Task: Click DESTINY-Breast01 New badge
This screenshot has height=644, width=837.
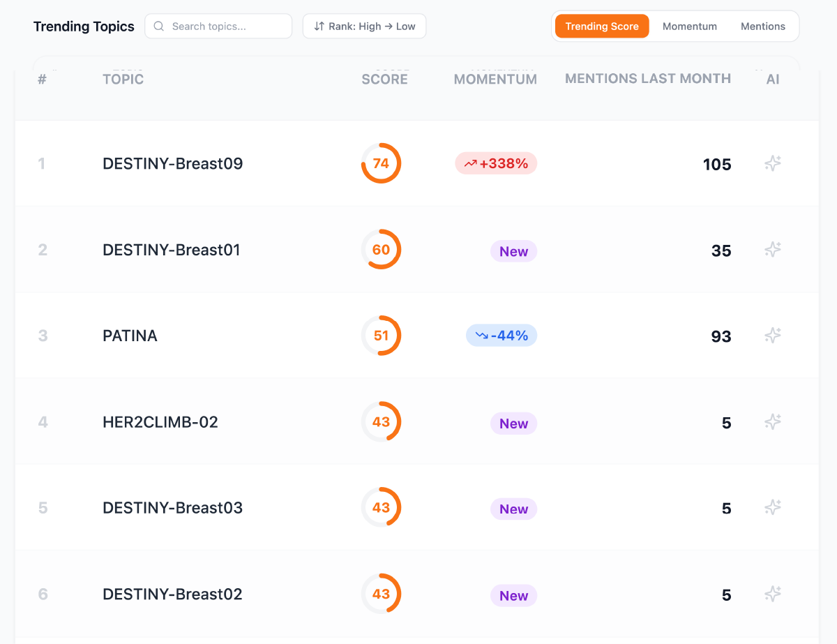Action: (513, 251)
